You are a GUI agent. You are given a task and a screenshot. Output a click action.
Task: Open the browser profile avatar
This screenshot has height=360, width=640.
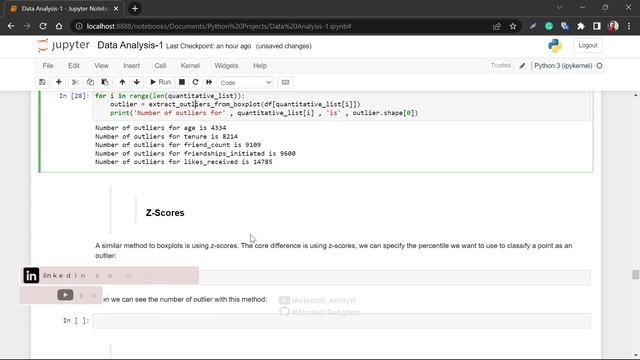click(613, 26)
